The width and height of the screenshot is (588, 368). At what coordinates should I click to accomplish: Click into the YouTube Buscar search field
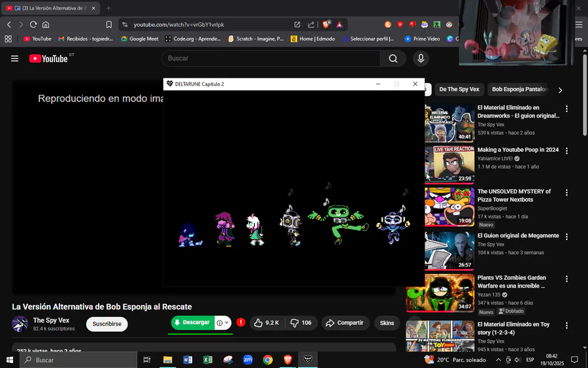pyautogui.click(x=270, y=59)
